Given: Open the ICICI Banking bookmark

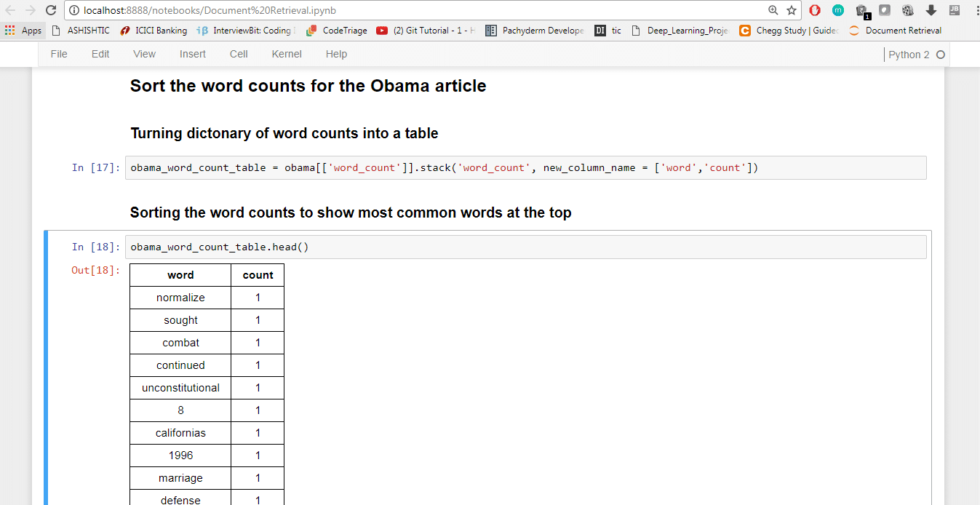Looking at the screenshot, I should pos(154,31).
